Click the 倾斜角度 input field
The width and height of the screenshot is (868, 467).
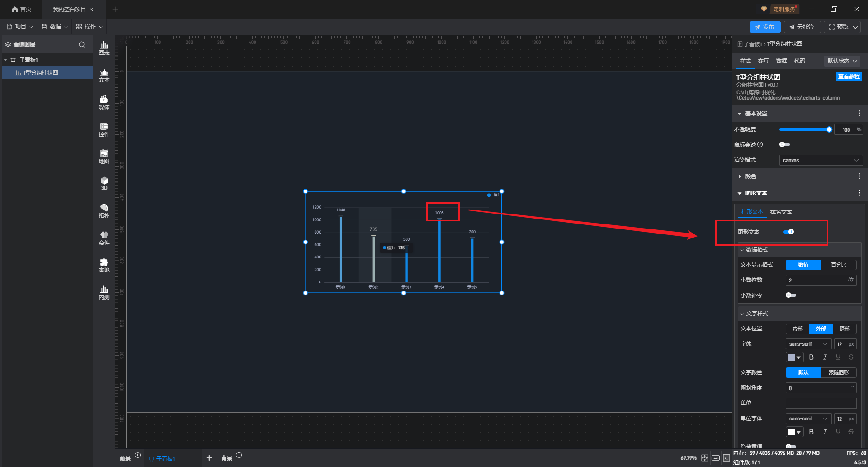point(819,388)
